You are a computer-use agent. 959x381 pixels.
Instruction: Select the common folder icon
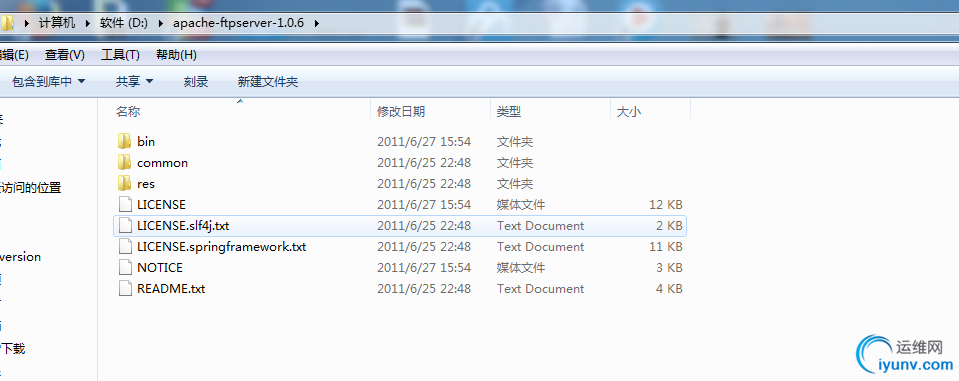(x=124, y=163)
